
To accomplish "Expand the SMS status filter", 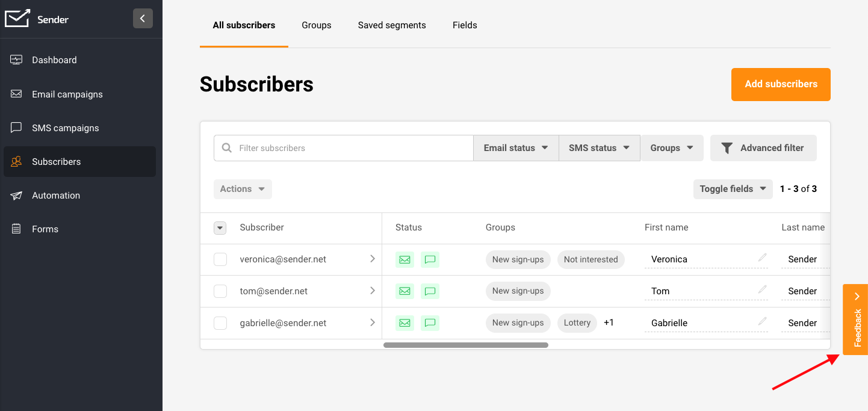I will (599, 148).
